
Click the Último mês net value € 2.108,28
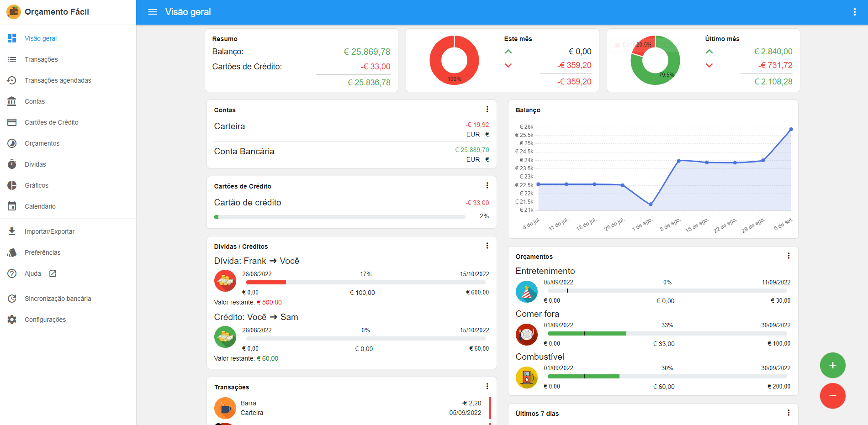pyautogui.click(x=773, y=82)
